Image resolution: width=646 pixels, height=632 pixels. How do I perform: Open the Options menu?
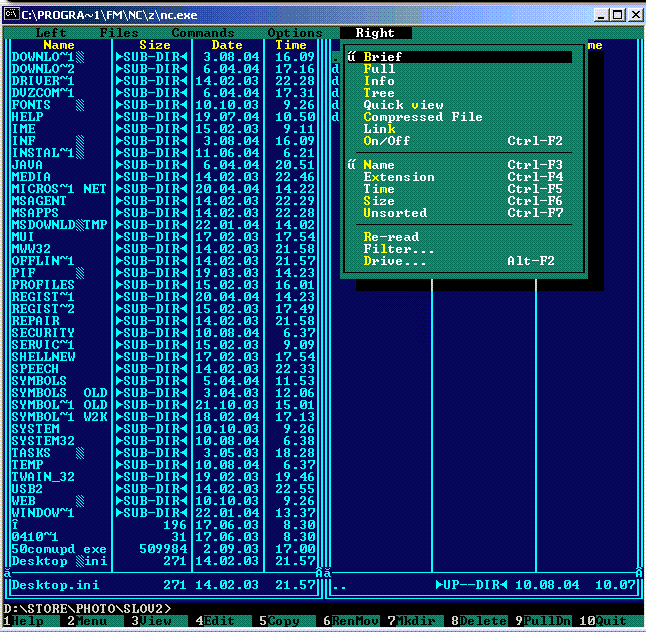click(x=295, y=33)
